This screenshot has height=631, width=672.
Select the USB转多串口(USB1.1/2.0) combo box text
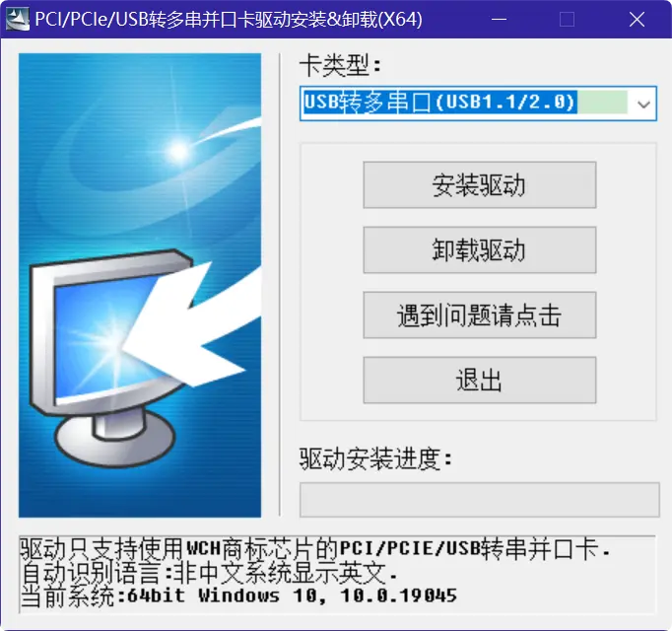click(x=440, y=103)
